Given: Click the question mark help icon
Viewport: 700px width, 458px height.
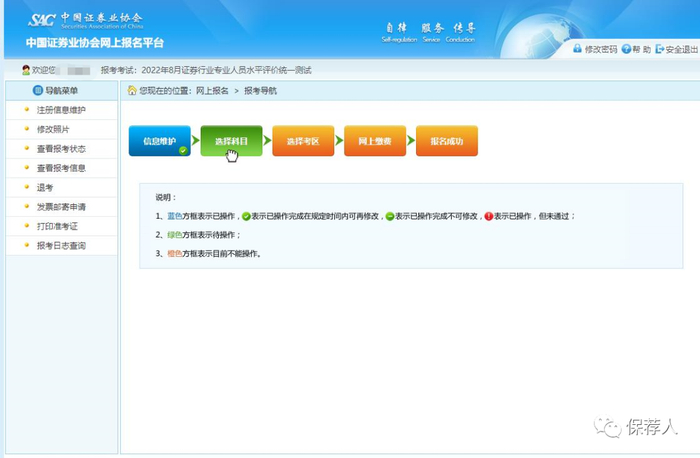Looking at the screenshot, I should coord(626,49).
